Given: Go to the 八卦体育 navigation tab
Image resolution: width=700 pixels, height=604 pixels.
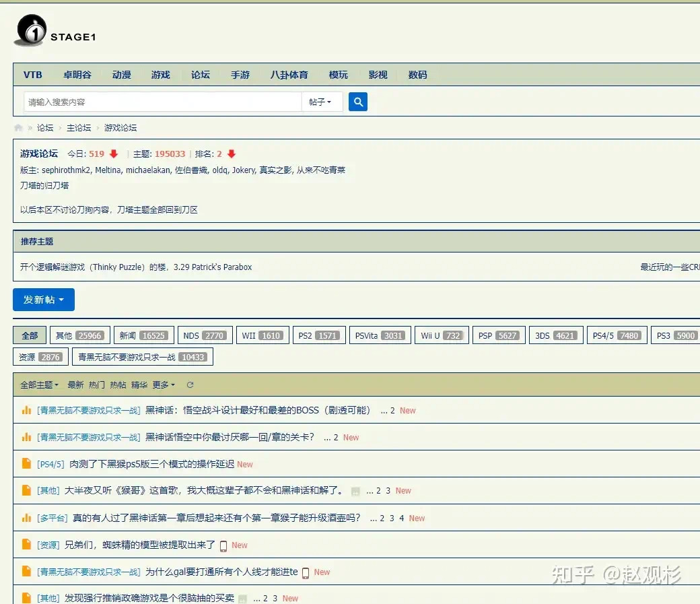Looking at the screenshot, I should (289, 75).
